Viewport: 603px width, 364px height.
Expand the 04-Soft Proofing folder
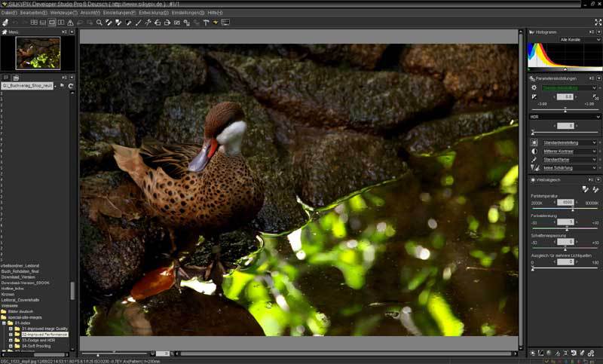coord(11,347)
